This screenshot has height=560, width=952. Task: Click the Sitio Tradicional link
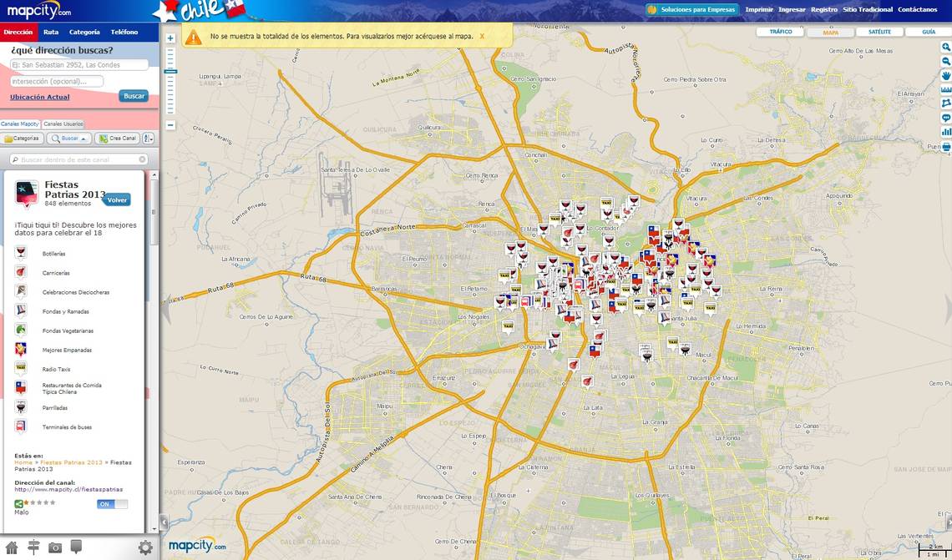click(x=868, y=10)
